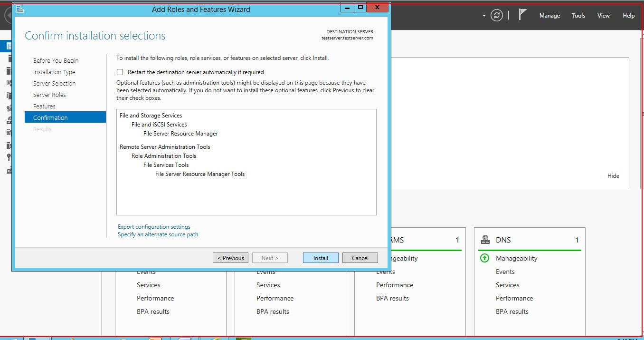The height and width of the screenshot is (340, 644).
Task: Open the dropdown arrow beside Refresh icon
Action: [x=484, y=16]
